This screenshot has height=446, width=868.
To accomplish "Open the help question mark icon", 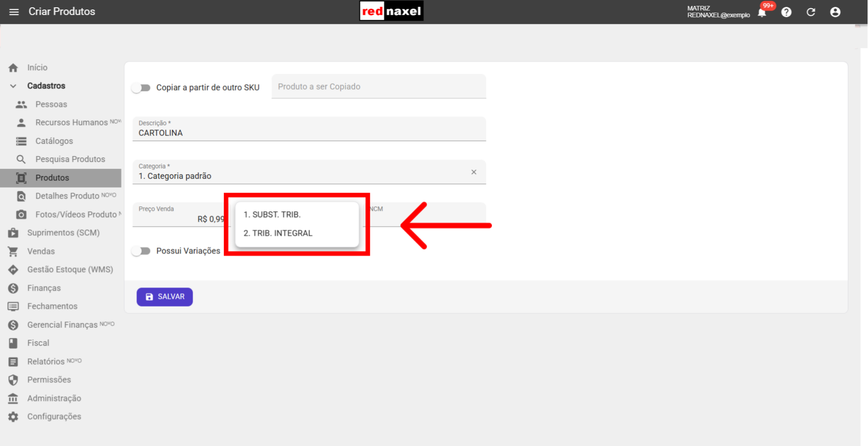I will click(787, 12).
